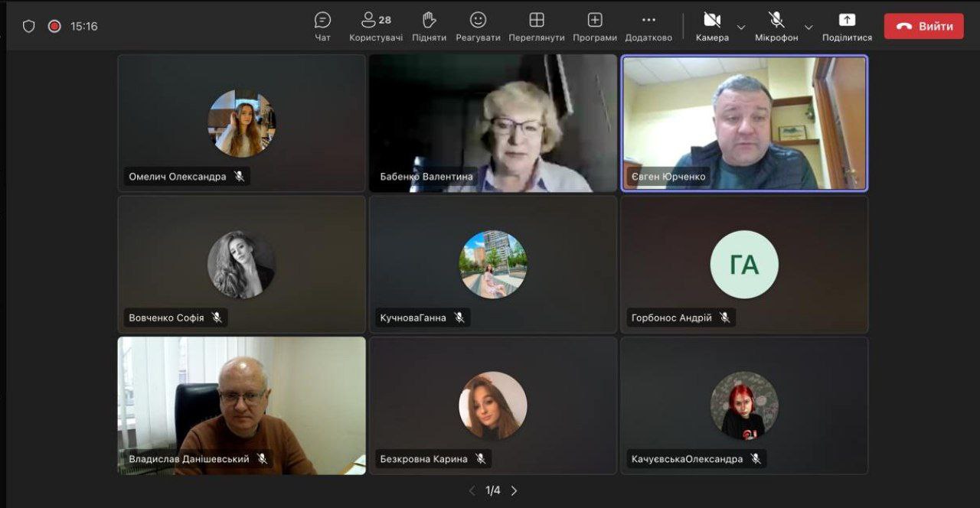This screenshot has height=508, width=980.
Task: Select Бабенко Валентина's video tile
Action: coord(493,122)
